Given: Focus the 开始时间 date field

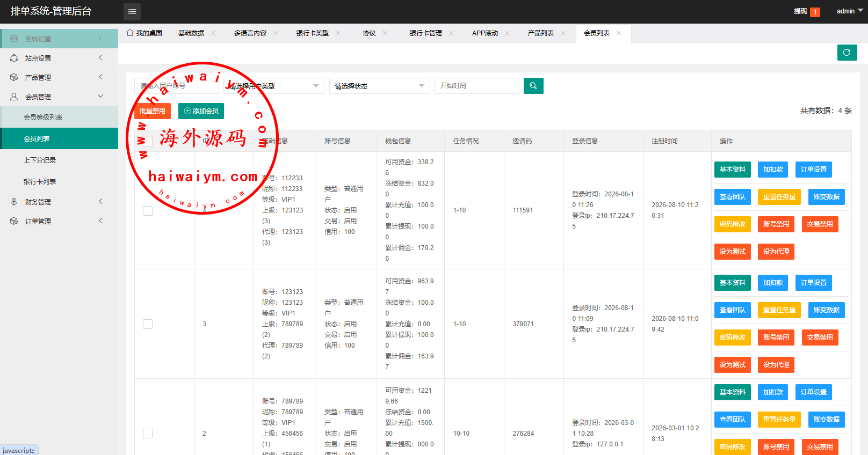Looking at the screenshot, I should click(477, 86).
